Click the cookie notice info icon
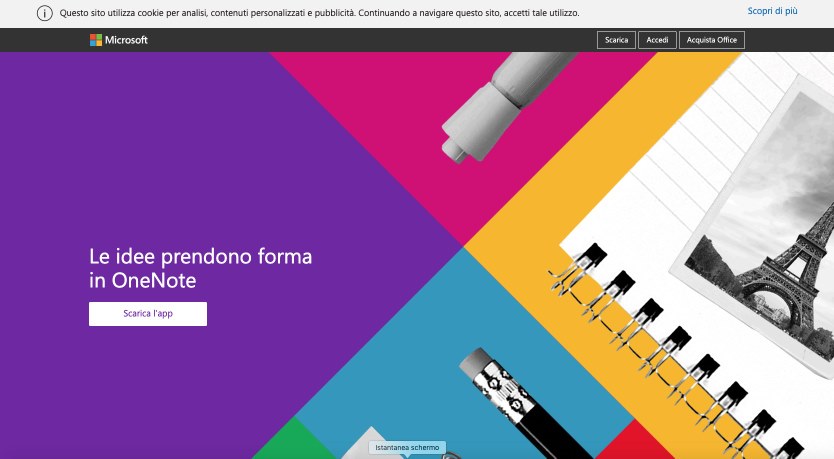 45,13
